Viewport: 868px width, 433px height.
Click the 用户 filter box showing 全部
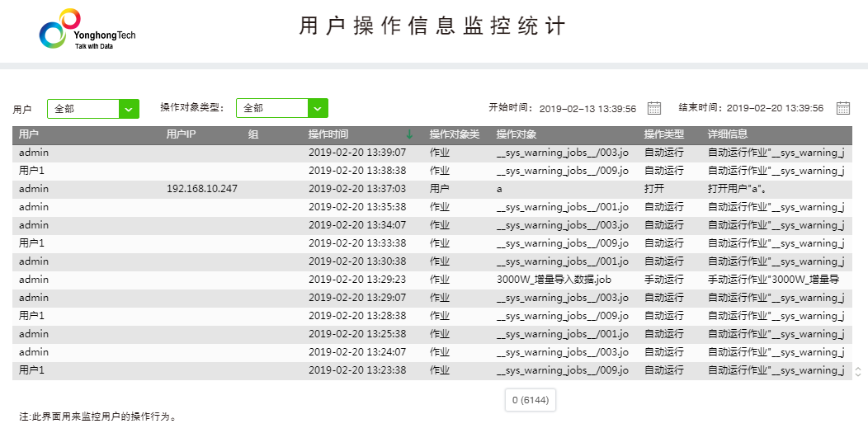click(x=83, y=108)
